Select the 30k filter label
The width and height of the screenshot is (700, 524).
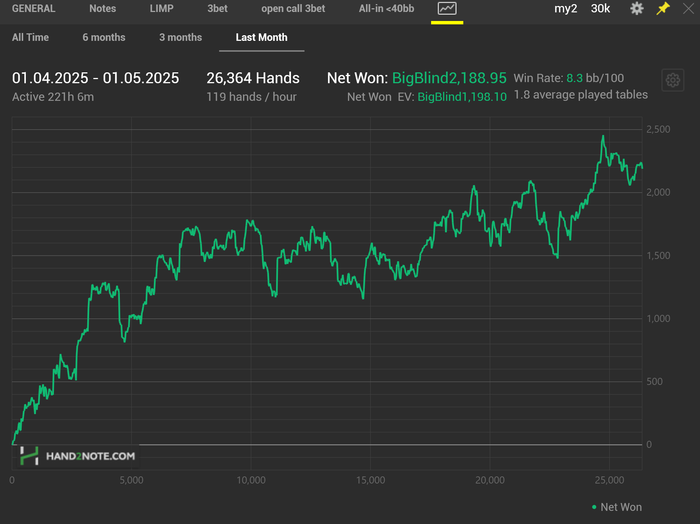coord(600,8)
